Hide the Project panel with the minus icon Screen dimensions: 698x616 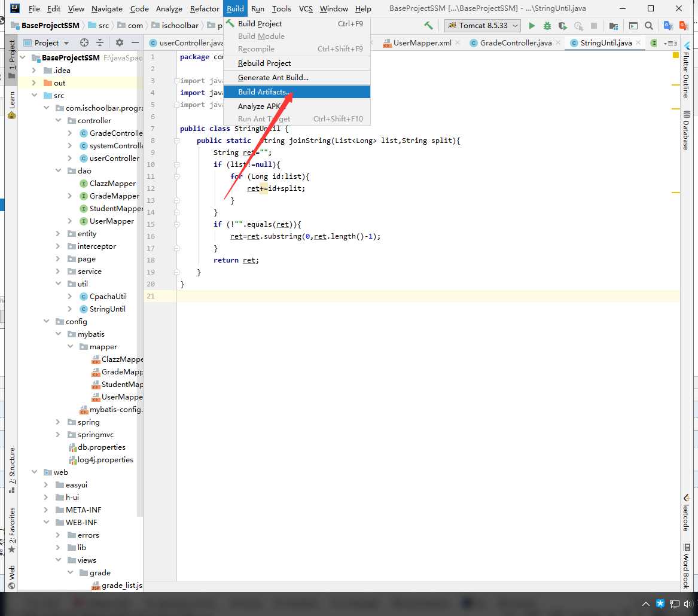click(x=135, y=42)
